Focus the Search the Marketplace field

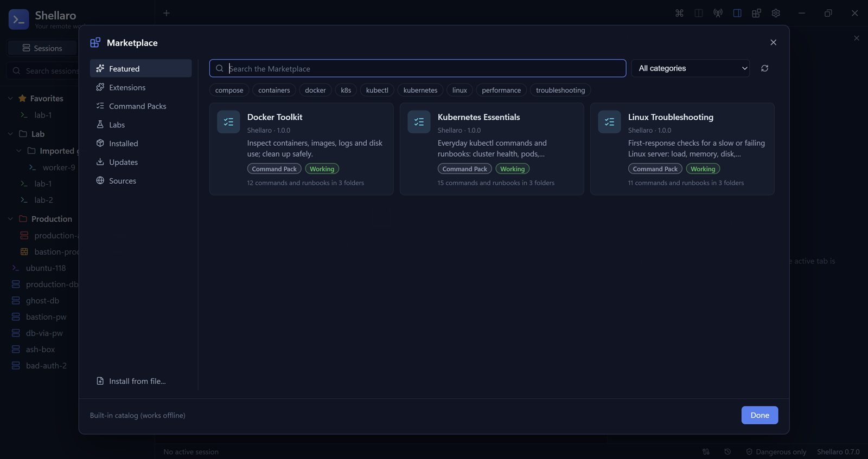click(418, 68)
